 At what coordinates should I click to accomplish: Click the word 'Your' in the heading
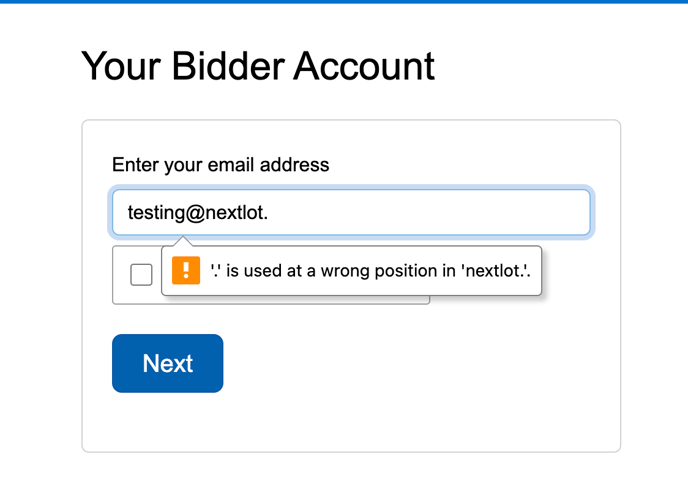click(x=121, y=66)
